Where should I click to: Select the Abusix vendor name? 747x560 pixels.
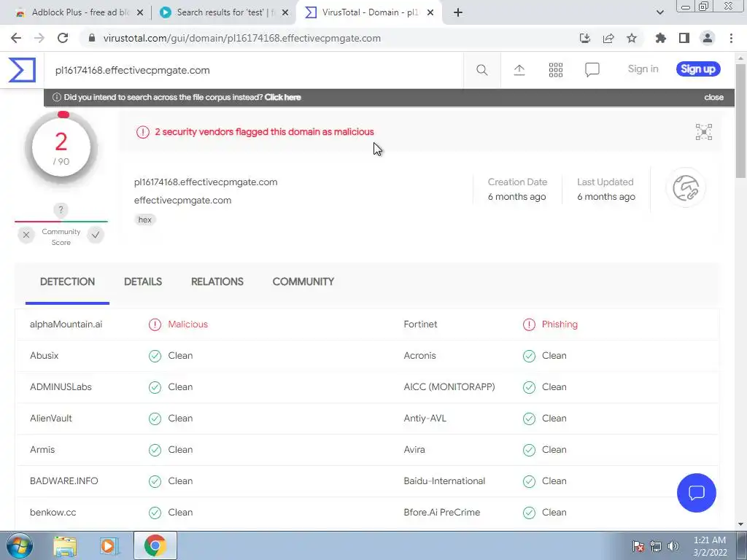[x=44, y=356]
